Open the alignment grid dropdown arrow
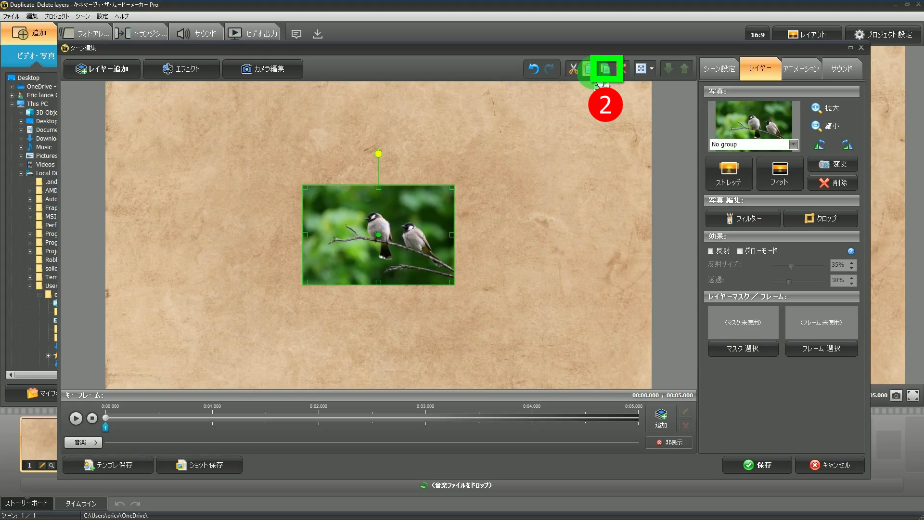The image size is (924, 520). pyautogui.click(x=652, y=69)
